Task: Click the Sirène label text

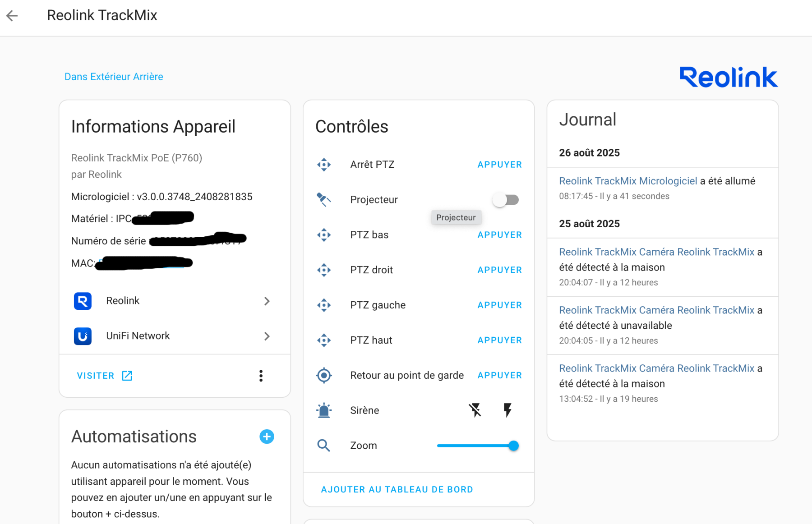Action: (364, 410)
